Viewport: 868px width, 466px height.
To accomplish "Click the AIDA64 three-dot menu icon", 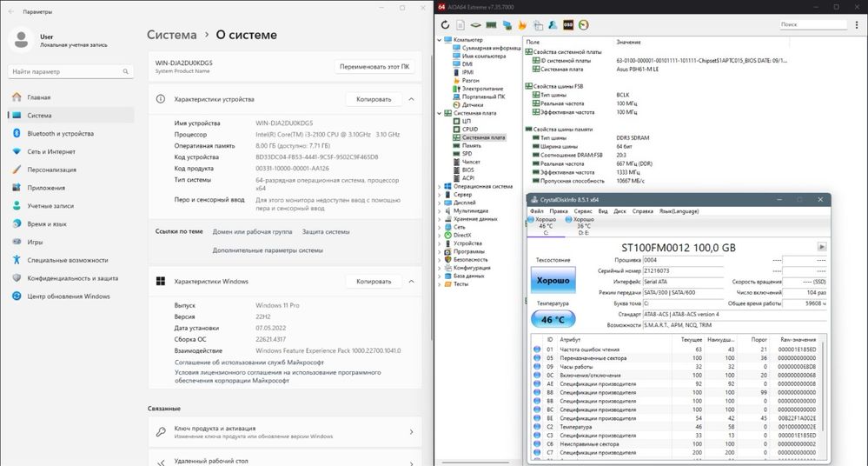I will click(x=857, y=24).
